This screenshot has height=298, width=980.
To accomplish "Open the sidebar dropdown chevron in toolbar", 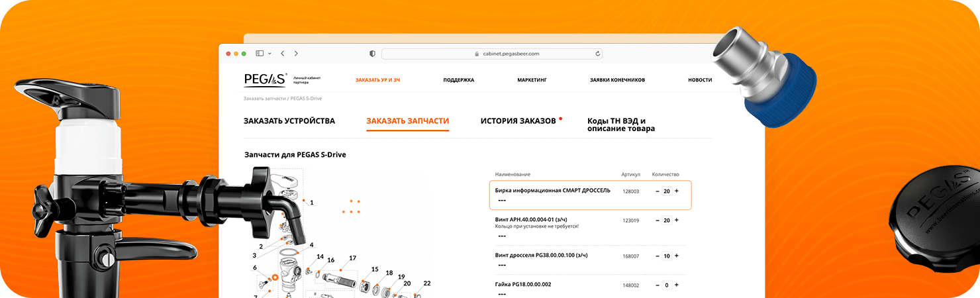I will [x=269, y=54].
